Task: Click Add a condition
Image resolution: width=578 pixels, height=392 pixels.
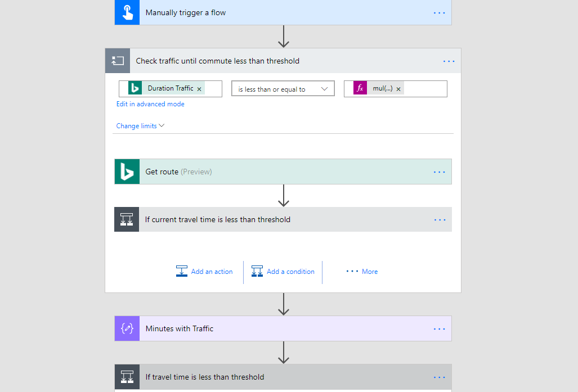Action: (x=283, y=272)
